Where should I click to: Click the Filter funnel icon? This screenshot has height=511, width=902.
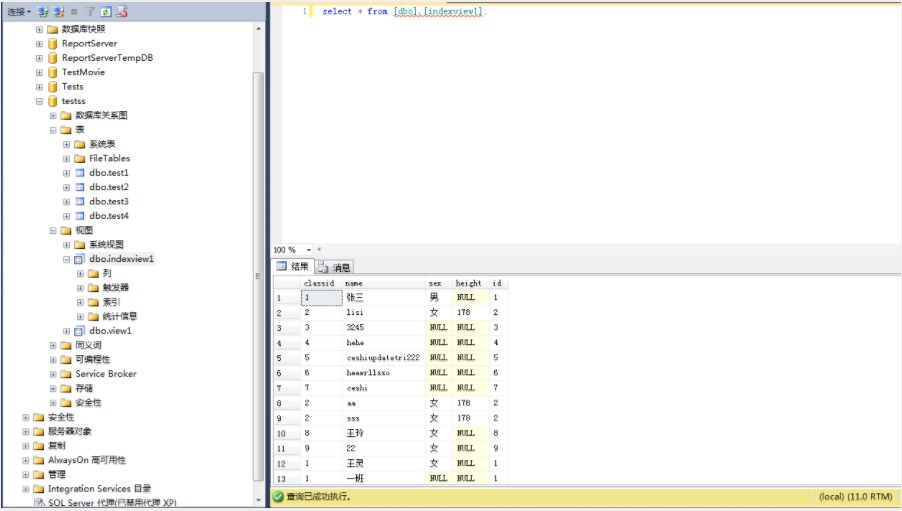(90, 12)
